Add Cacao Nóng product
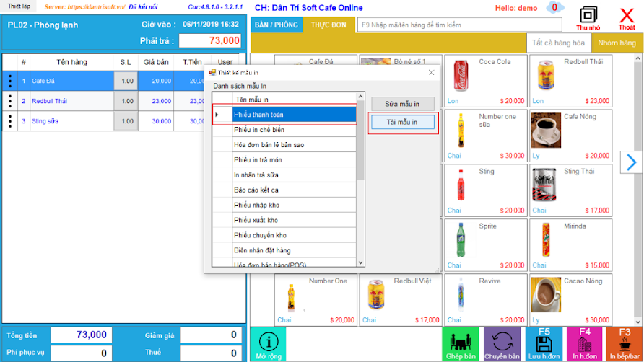 tap(570, 300)
